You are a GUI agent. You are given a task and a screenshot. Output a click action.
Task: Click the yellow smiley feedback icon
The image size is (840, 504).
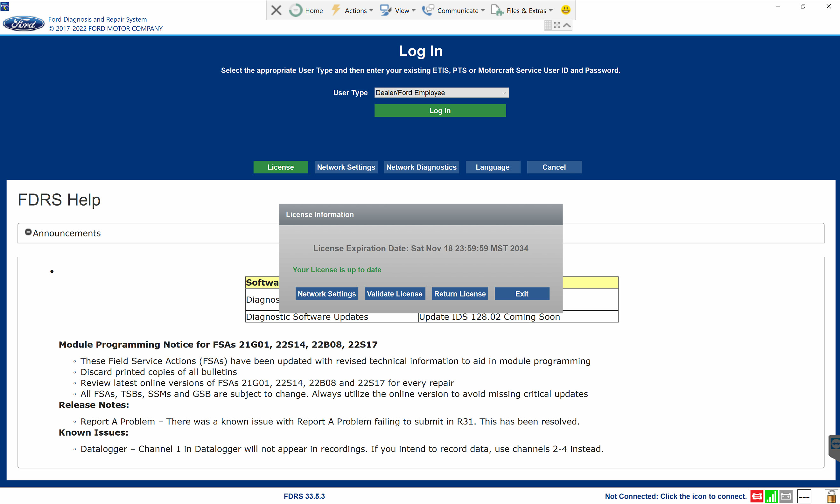click(566, 10)
